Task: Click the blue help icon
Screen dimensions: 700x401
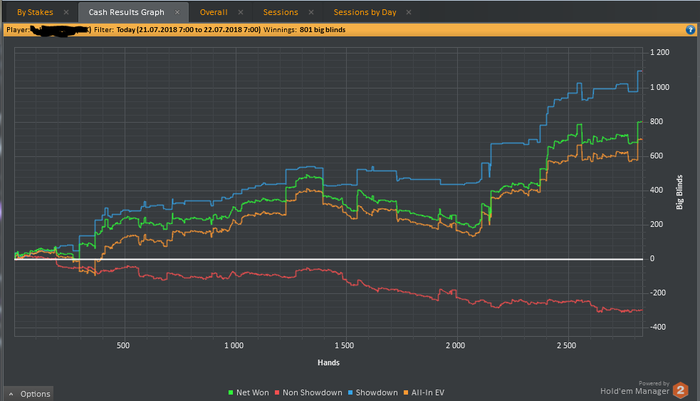Action: 690,30
